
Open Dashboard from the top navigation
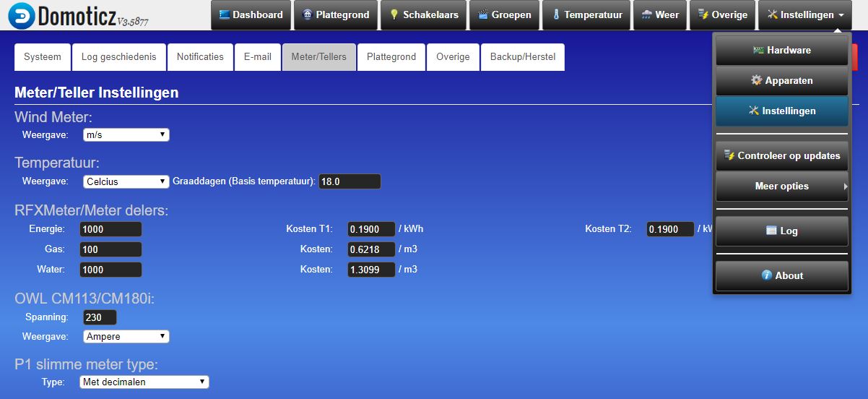click(251, 15)
